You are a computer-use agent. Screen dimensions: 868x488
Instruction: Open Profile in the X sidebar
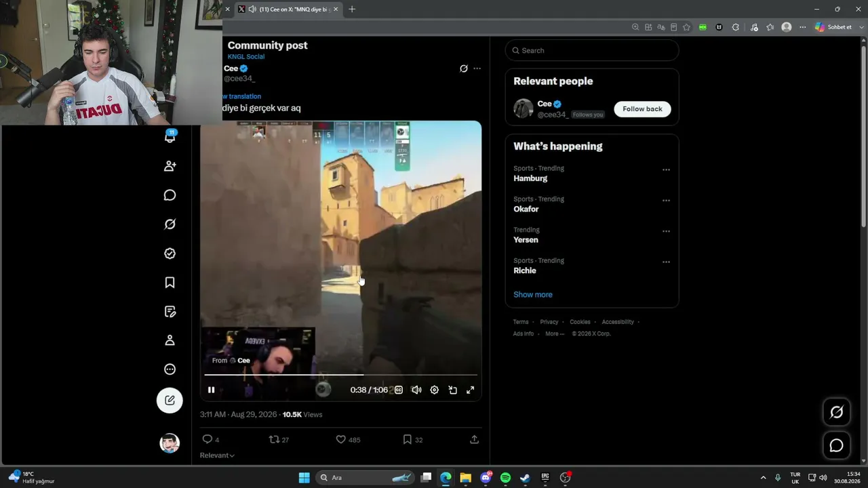[x=170, y=340]
